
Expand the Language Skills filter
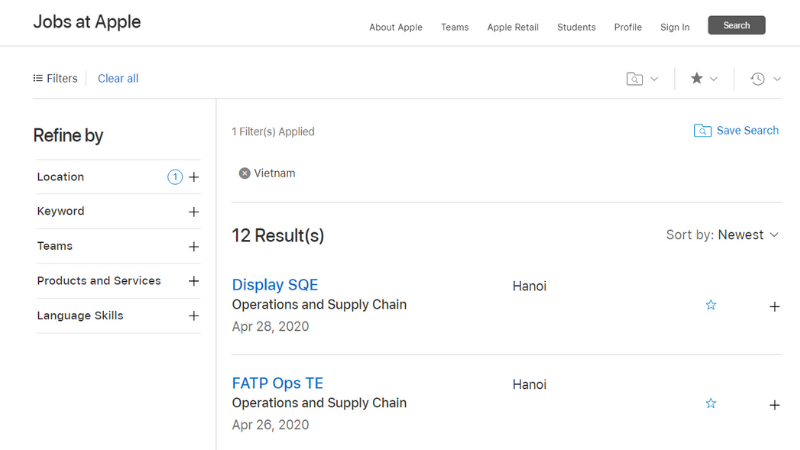pos(194,316)
